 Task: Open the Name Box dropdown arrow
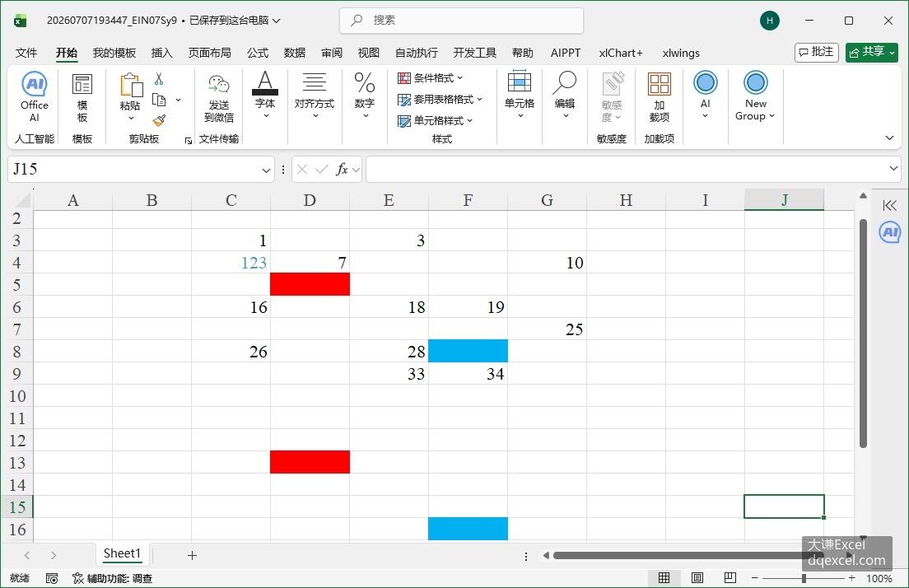(x=266, y=170)
